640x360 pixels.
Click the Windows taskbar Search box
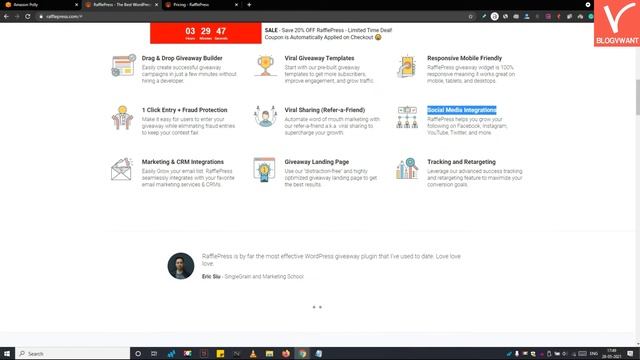pos(73,353)
